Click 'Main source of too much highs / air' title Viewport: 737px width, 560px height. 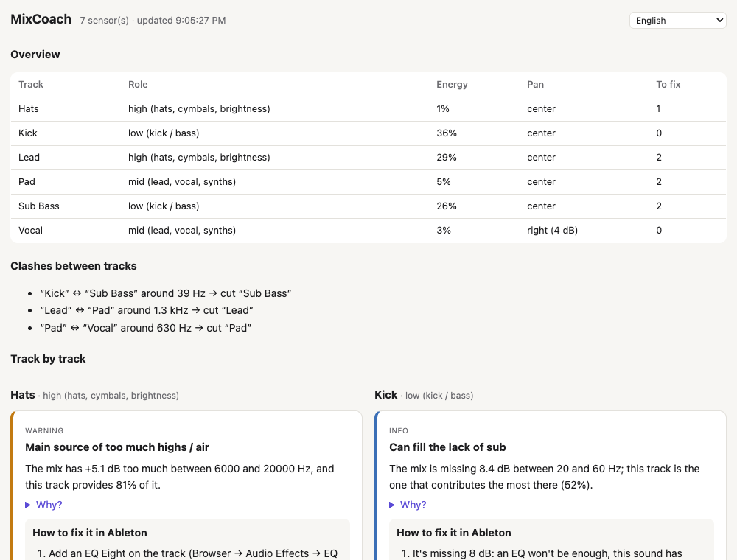[117, 447]
